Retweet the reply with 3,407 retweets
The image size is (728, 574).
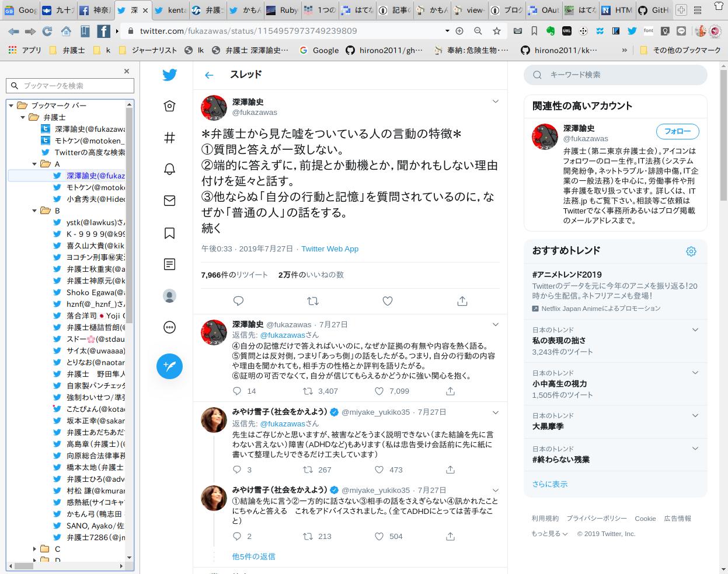[308, 391]
